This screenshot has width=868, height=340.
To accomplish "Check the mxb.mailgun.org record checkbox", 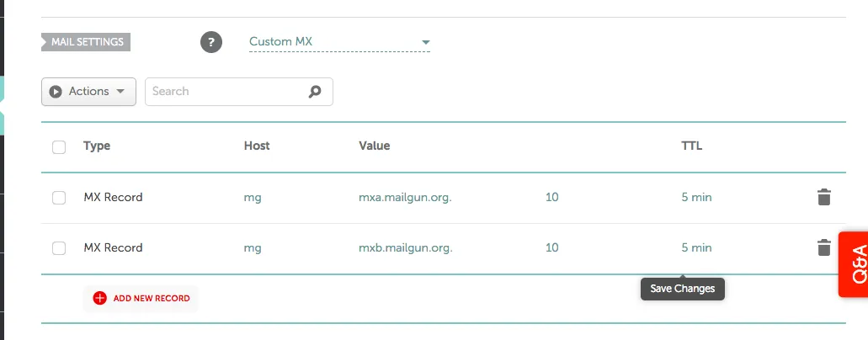I will tap(59, 248).
